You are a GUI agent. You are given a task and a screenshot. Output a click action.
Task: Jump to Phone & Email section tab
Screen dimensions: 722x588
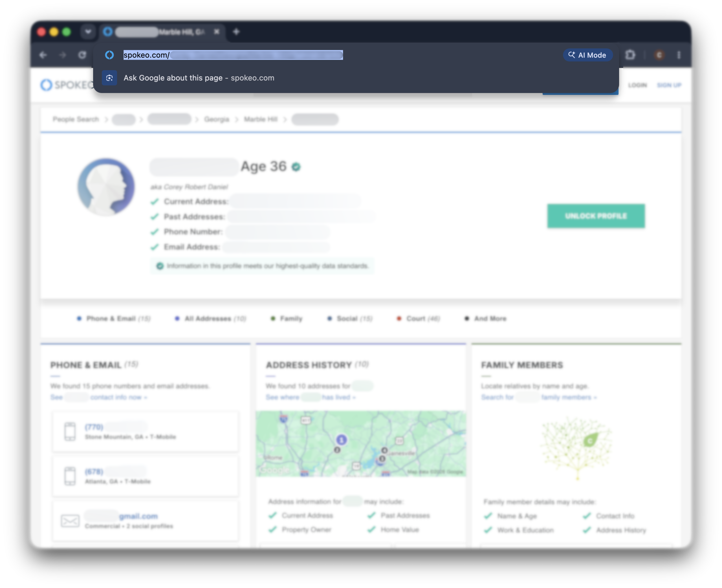point(114,319)
